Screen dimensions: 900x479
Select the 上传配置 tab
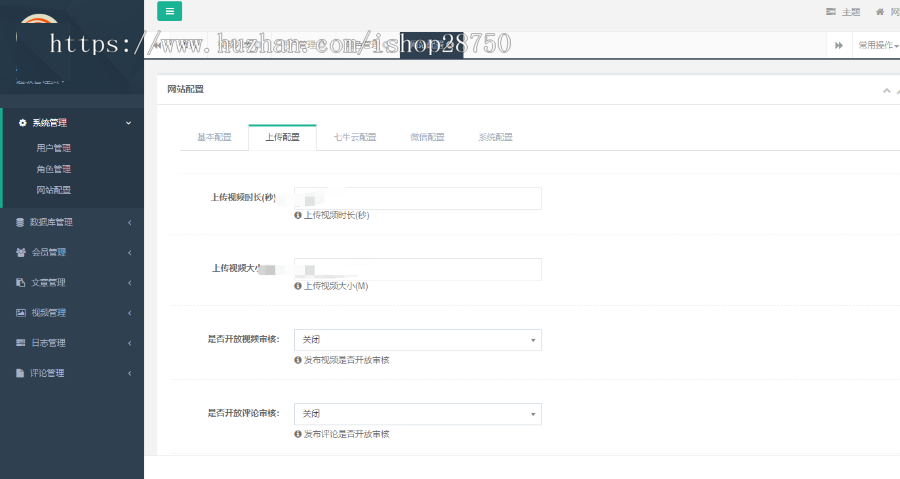282,137
